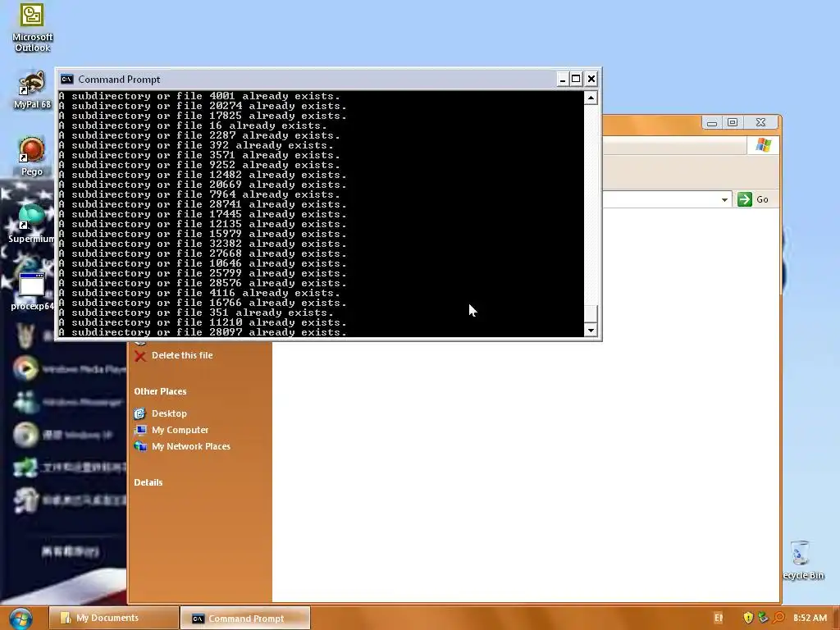Click the Command Prompt window title text
840x630 pixels.
[x=119, y=80]
